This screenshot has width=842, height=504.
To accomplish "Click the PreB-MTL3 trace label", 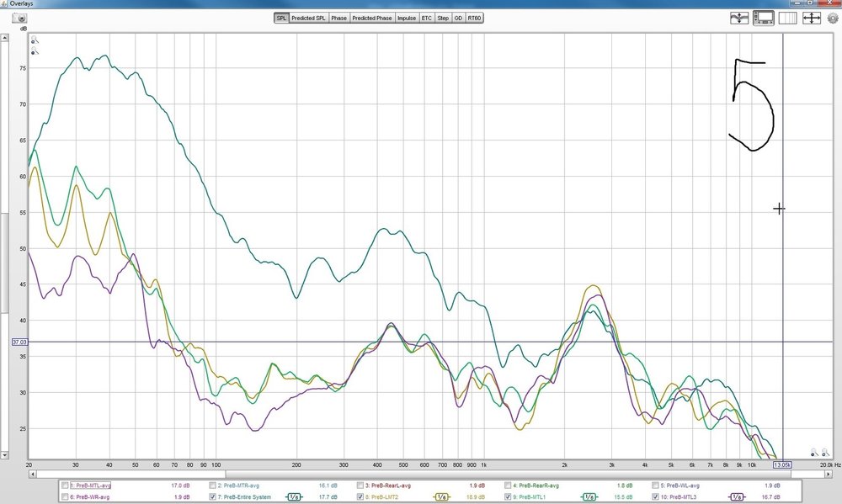I will (679, 497).
